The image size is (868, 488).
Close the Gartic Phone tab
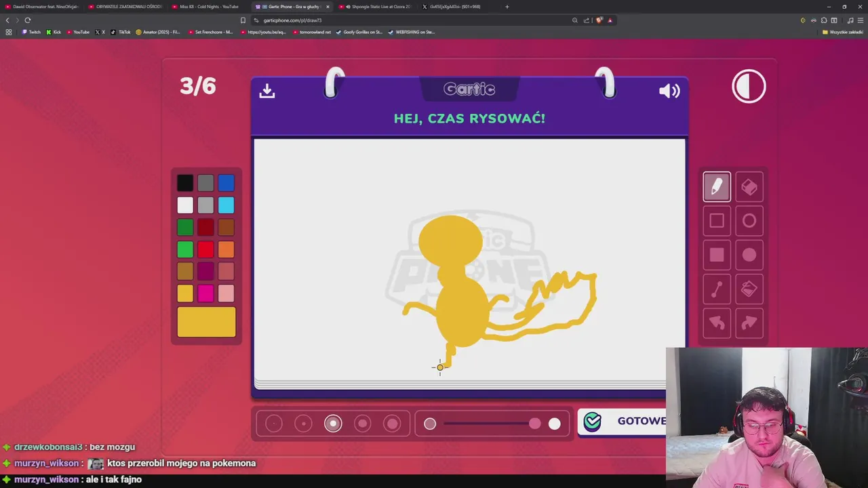pos(328,7)
